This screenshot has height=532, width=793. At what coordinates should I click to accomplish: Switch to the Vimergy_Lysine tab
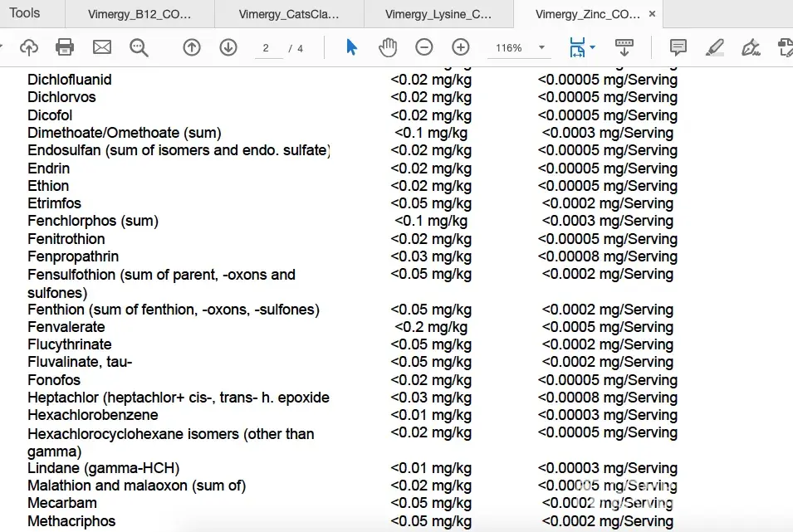(438, 14)
